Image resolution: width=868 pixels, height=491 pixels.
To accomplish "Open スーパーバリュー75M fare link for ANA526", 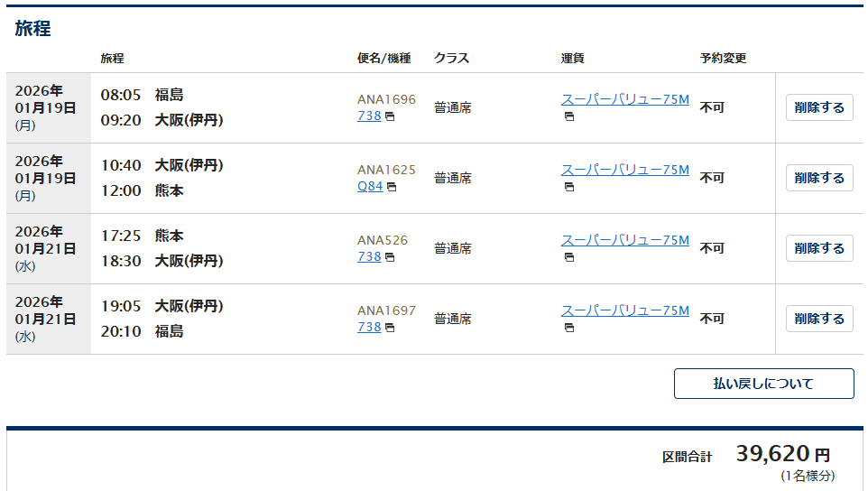I will coord(624,240).
